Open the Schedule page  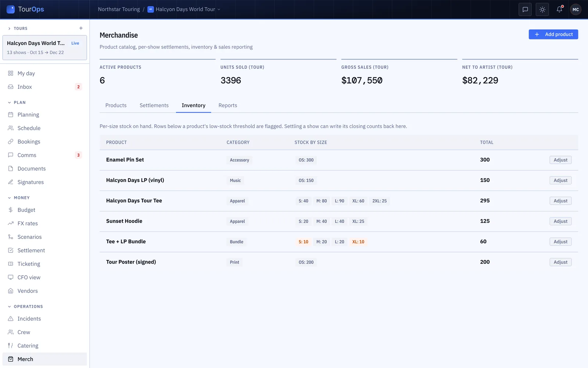44,128
